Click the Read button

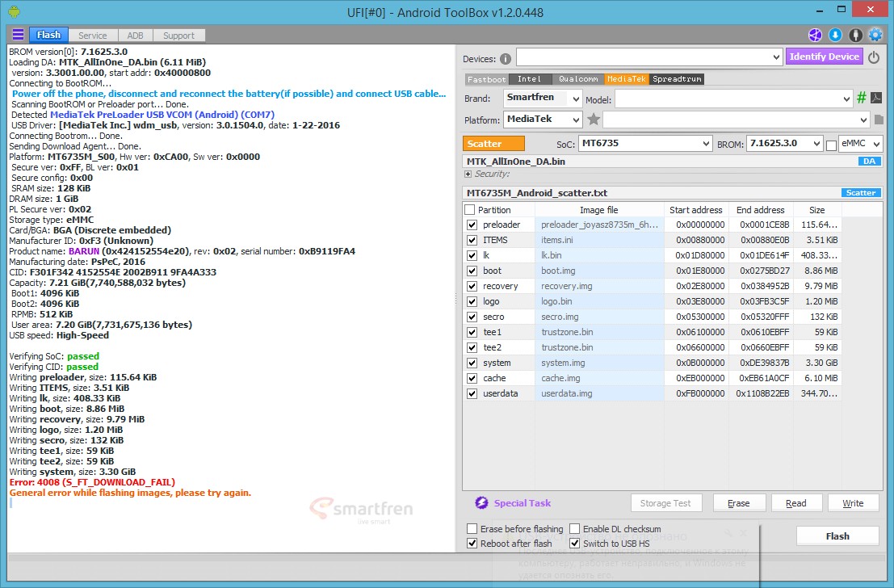point(796,503)
